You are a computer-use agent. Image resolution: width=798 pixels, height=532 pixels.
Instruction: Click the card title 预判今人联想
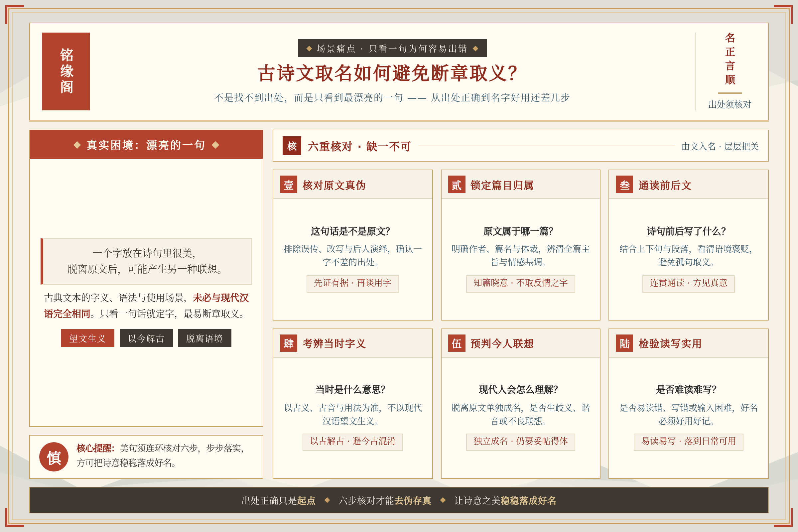click(502, 344)
